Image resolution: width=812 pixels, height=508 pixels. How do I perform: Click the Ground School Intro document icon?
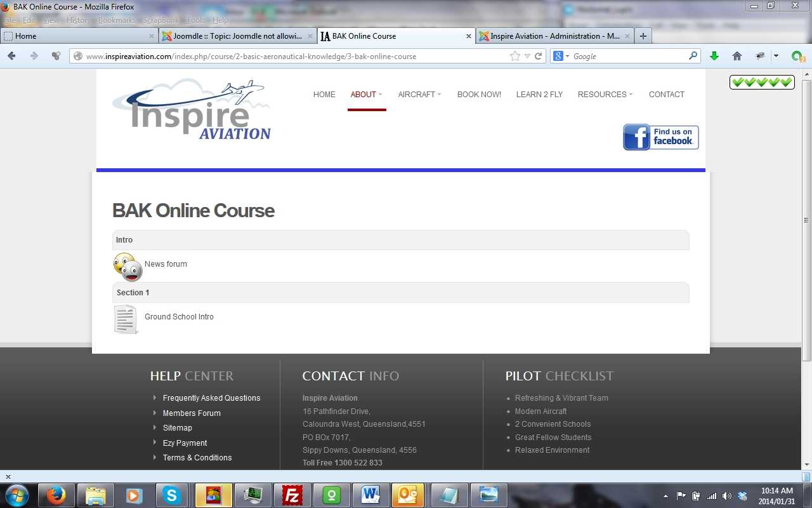click(x=126, y=319)
